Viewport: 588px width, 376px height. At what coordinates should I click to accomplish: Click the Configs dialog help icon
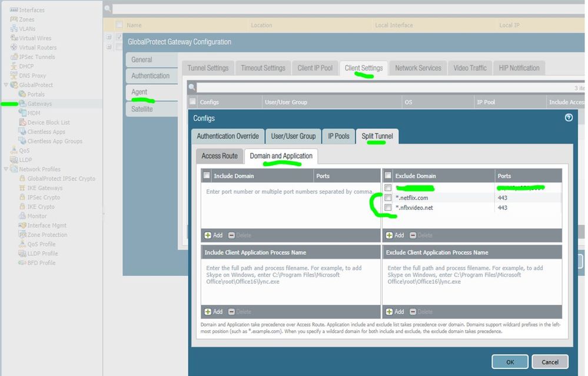569,118
